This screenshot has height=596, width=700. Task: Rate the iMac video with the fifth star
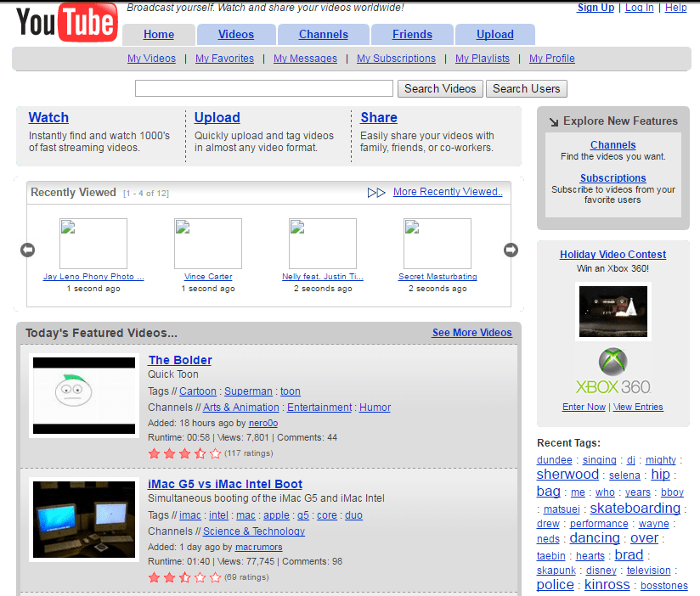215,577
